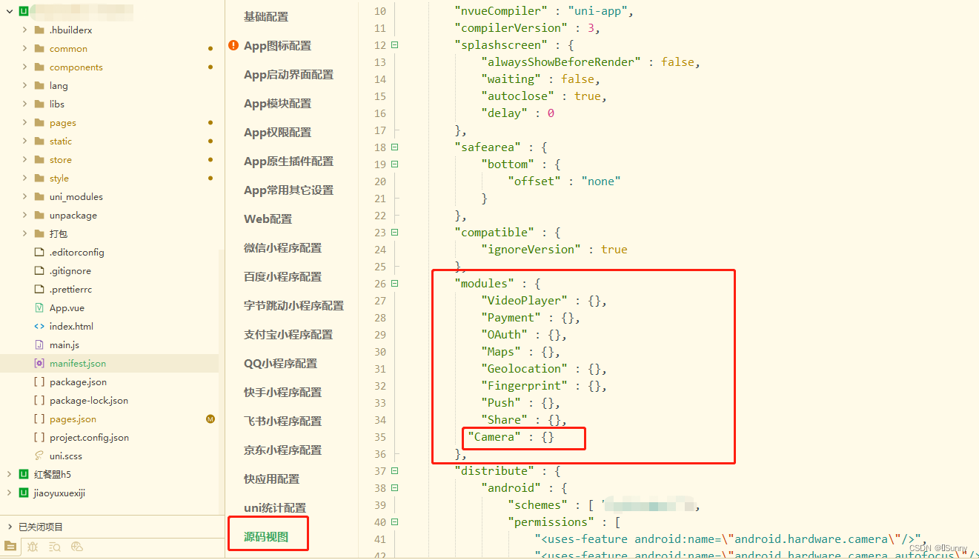Click the main.js file icon
This screenshot has width=979, height=560.
[39, 344]
